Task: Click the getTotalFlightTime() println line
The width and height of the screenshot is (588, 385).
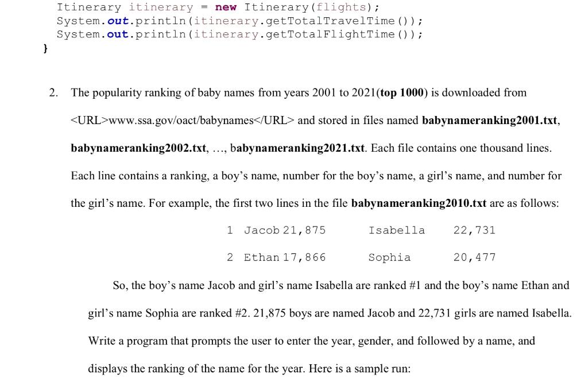Action: [239, 34]
